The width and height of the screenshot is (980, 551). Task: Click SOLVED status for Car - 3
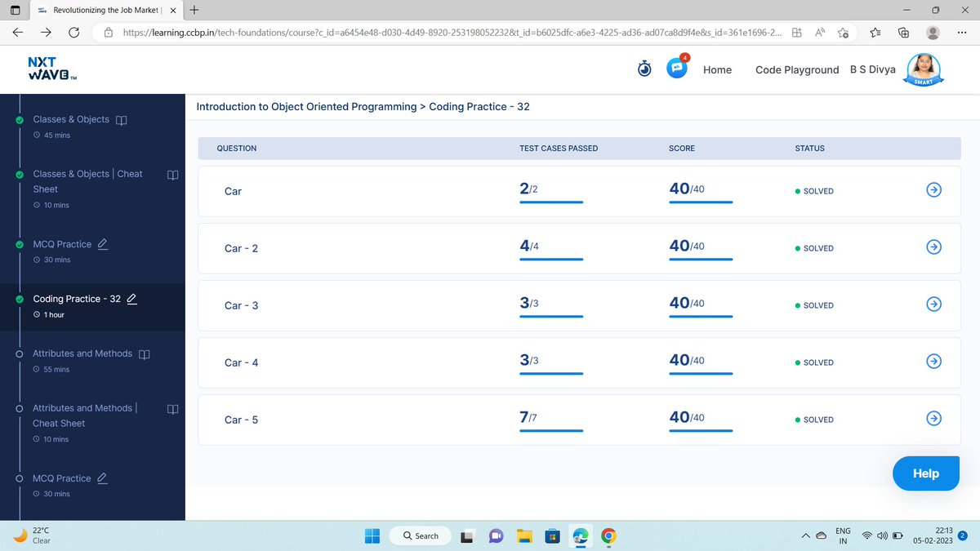[813, 305]
